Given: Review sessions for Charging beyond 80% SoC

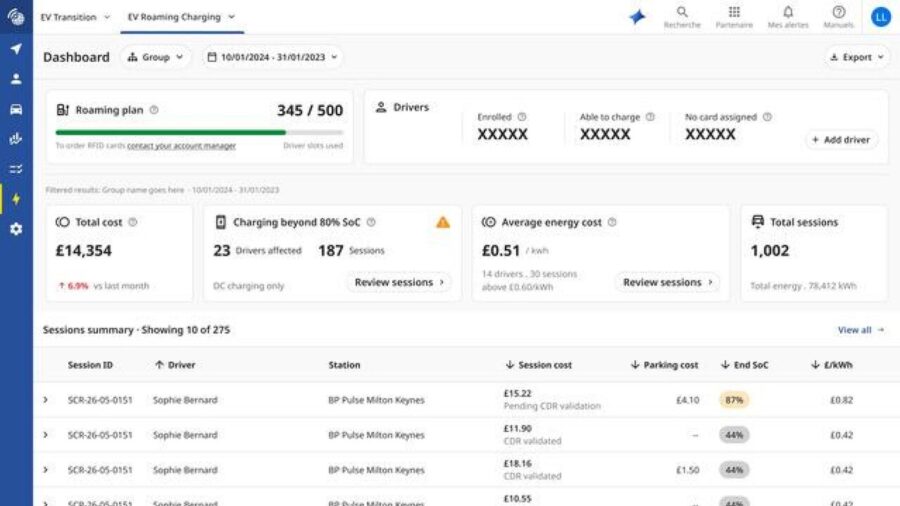Looking at the screenshot, I should pos(399,282).
